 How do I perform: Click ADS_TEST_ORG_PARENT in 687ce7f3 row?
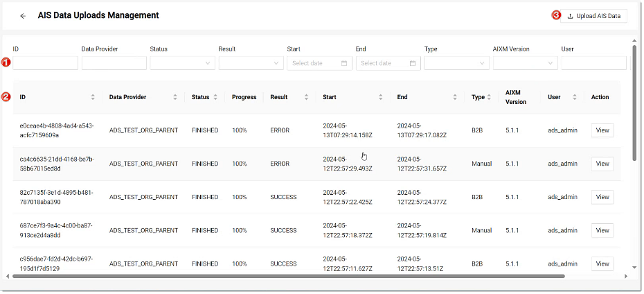[x=143, y=230]
